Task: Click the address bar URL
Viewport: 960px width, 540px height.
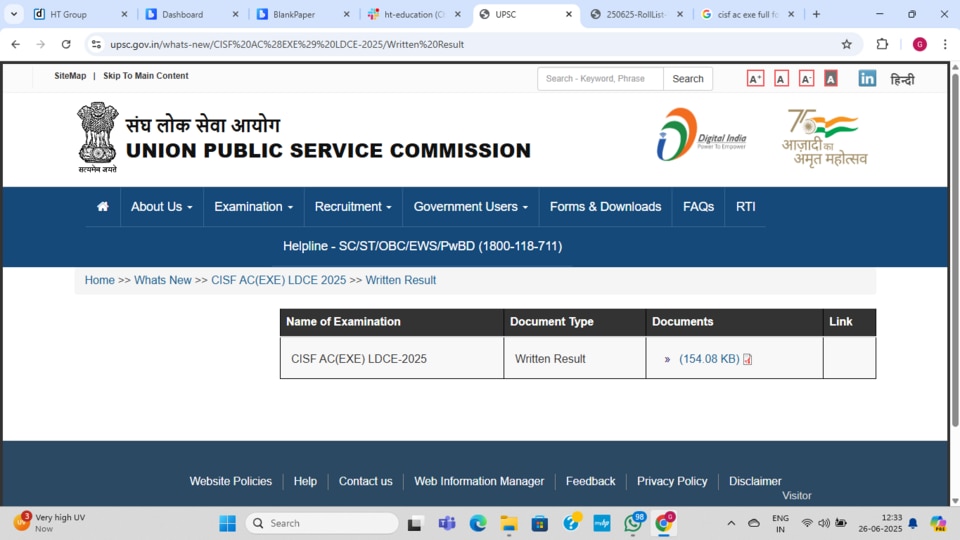Action: (287, 44)
